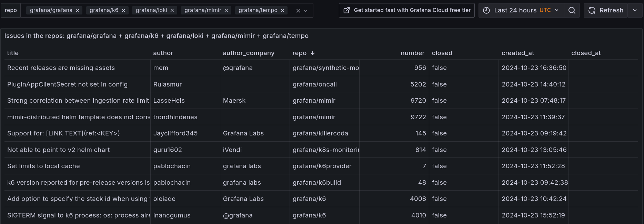
Task: Clear all selected repo values
Action: [298, 11]
